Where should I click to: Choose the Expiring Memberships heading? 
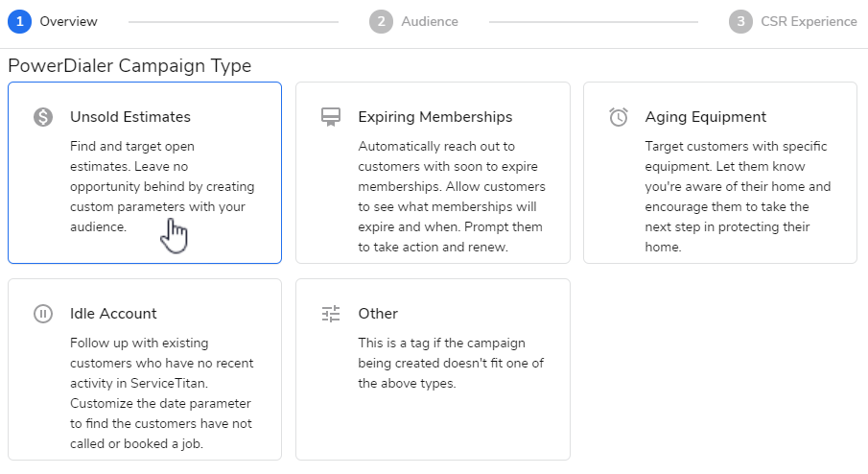435,117
